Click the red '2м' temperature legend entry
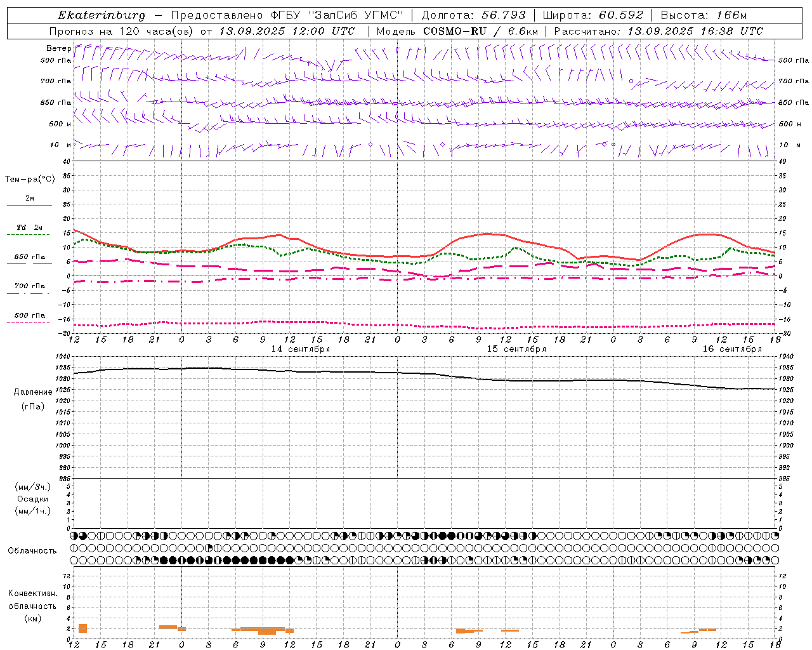 (x=30, y=199)
